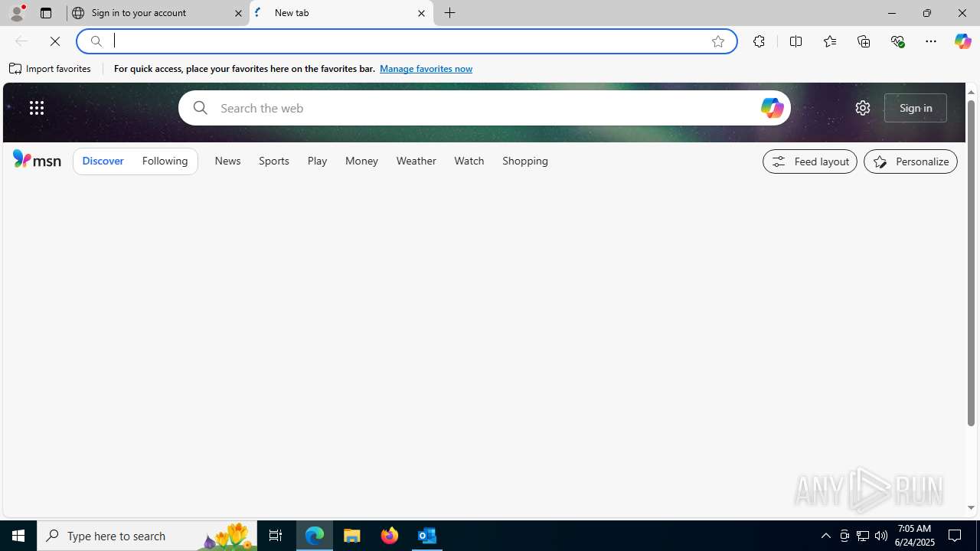Screen dimensions: 980x551
Task: Open Feed layout options
Action: tap(810, 161)
